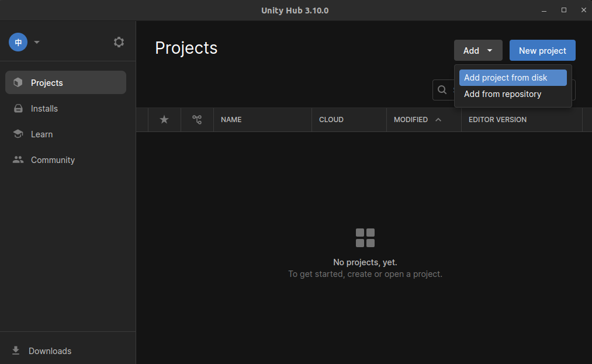Screen dimensions: 592x364
Task: Open Unity Hub preferences via the gear icon
Action: click(119, 41)
